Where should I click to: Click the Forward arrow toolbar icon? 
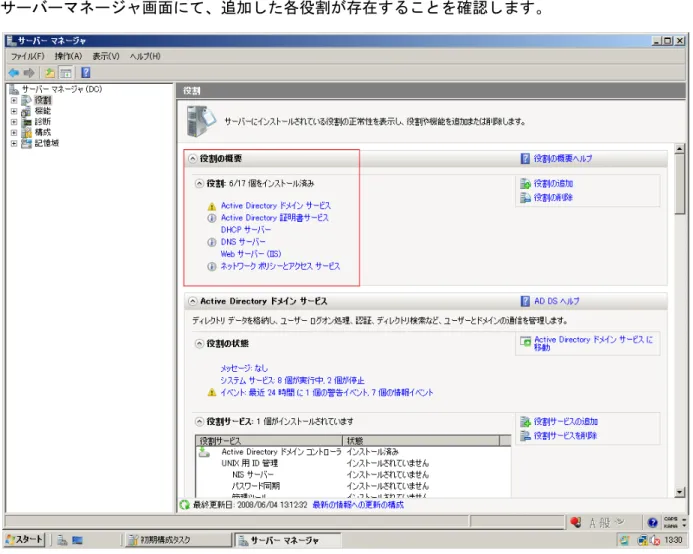[29, 73]
